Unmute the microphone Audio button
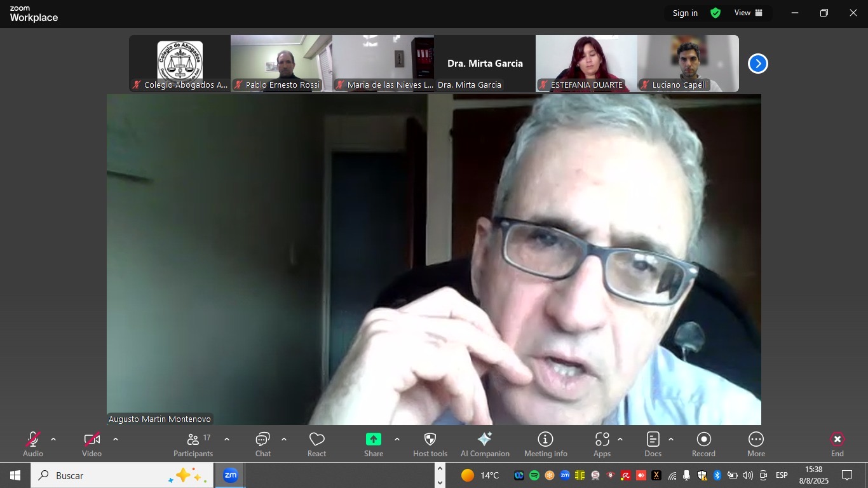Screen dimensions: 868x488 (x=33, y=444)
